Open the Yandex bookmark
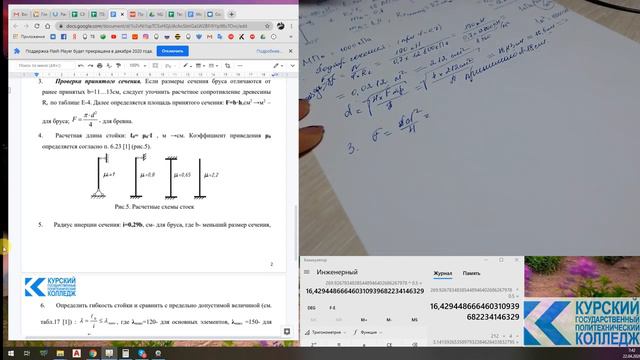The height and width of the screenshot is (360, 640). pos(74,36)
